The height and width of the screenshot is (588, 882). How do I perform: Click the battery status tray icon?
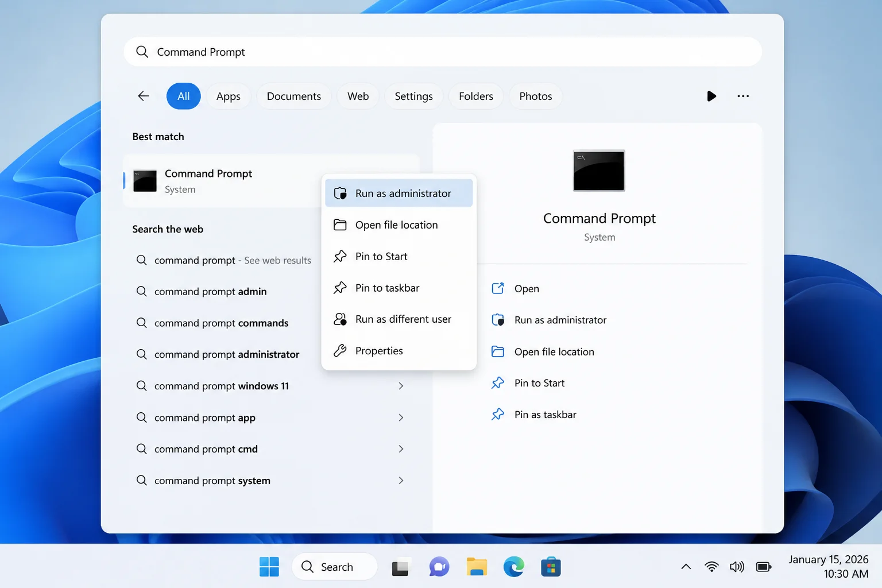tap(764, 567)
